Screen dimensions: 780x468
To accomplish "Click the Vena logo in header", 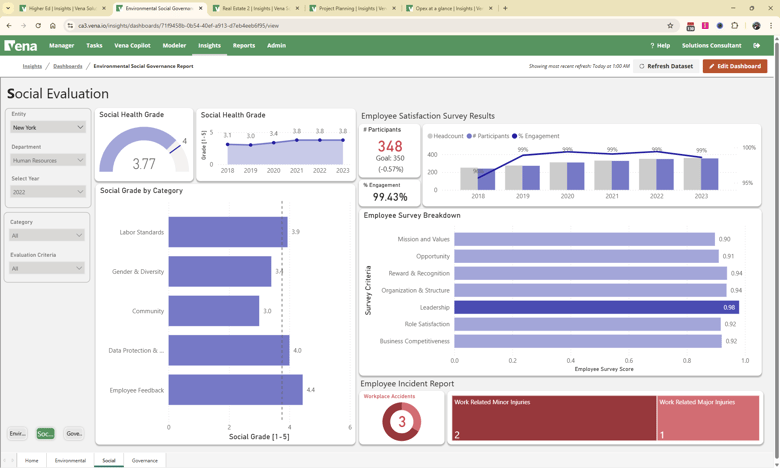I will pyautogui.click(x=20, y=45).
